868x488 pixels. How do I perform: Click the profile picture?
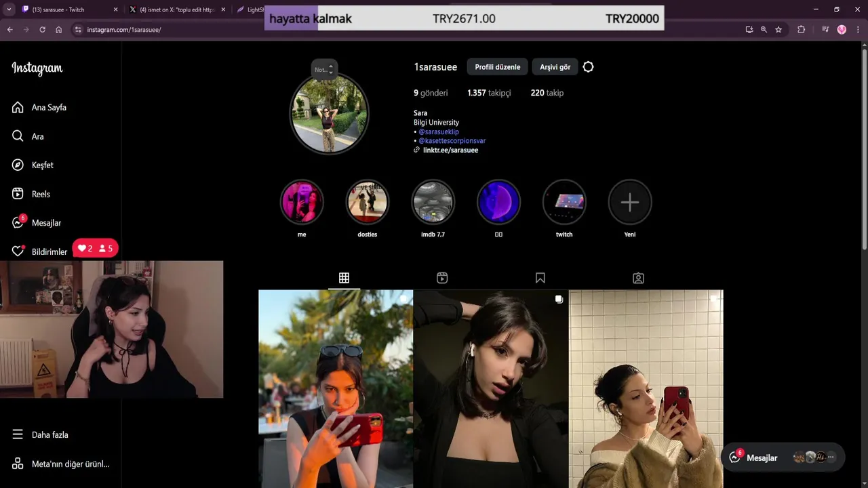[329, 114]
